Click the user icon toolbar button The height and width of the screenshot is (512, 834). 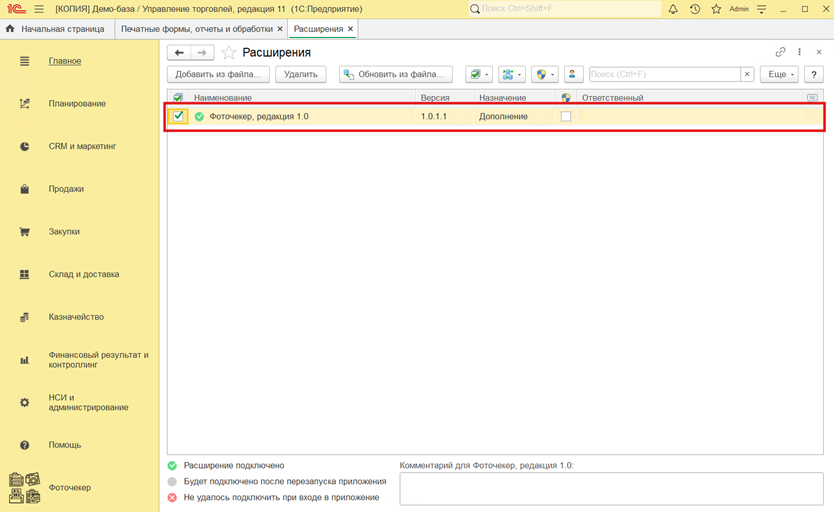[x=573, y=74]
